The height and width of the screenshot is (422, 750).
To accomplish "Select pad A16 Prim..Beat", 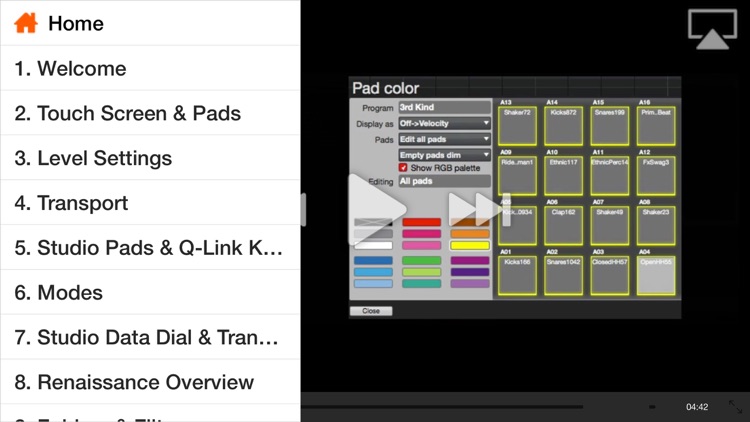I will pos(656,126).
